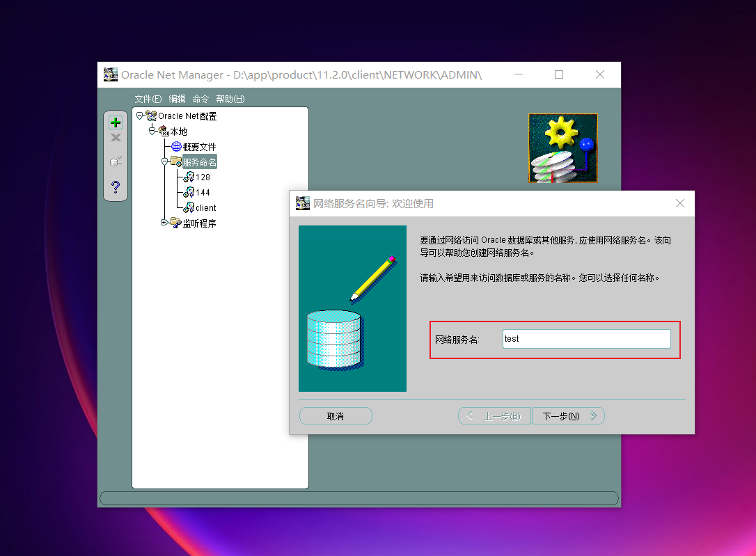Click the 监听程序 folder icon

click(x=176, y=223)
